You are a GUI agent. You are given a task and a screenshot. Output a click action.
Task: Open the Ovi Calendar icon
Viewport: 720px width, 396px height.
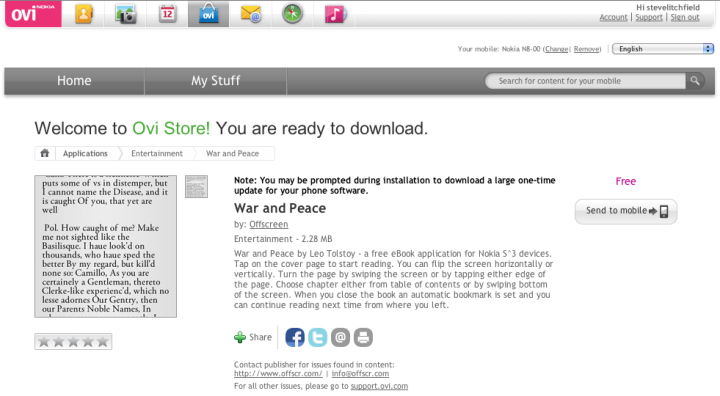(167, 14)
